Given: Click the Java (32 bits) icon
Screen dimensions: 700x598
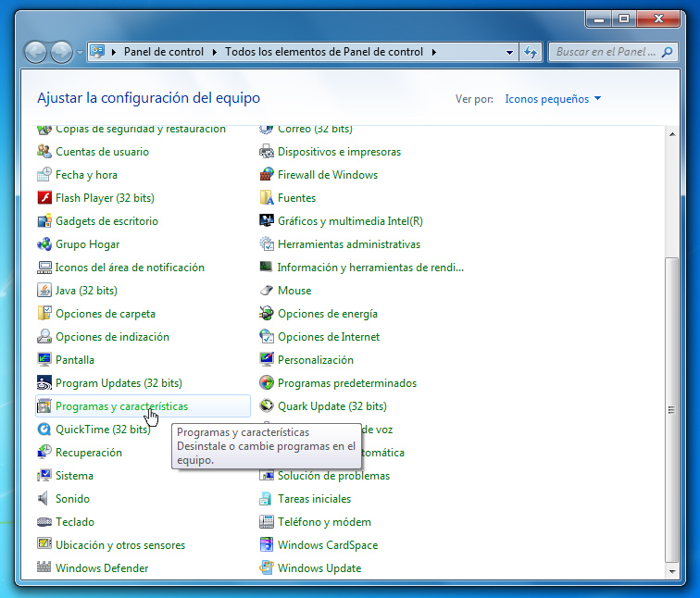Looking at the screenshot, I should coord(44,291).
